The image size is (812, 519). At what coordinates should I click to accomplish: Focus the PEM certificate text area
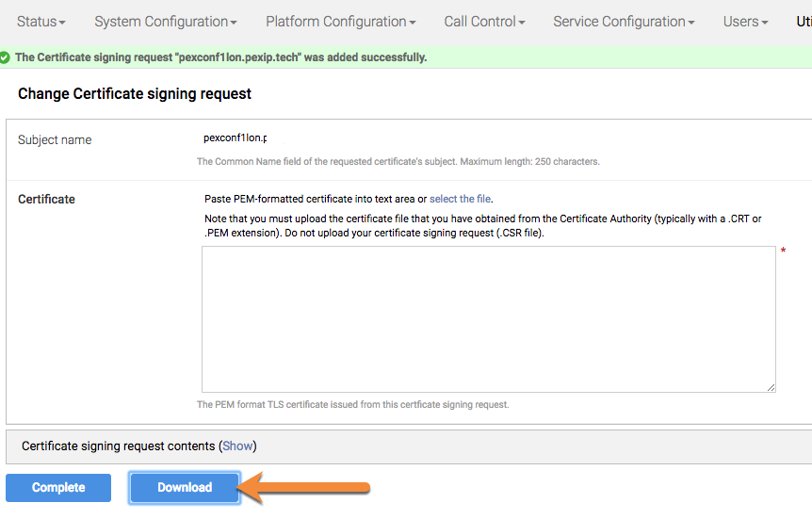pyautogui.click(x=488, y=319)
